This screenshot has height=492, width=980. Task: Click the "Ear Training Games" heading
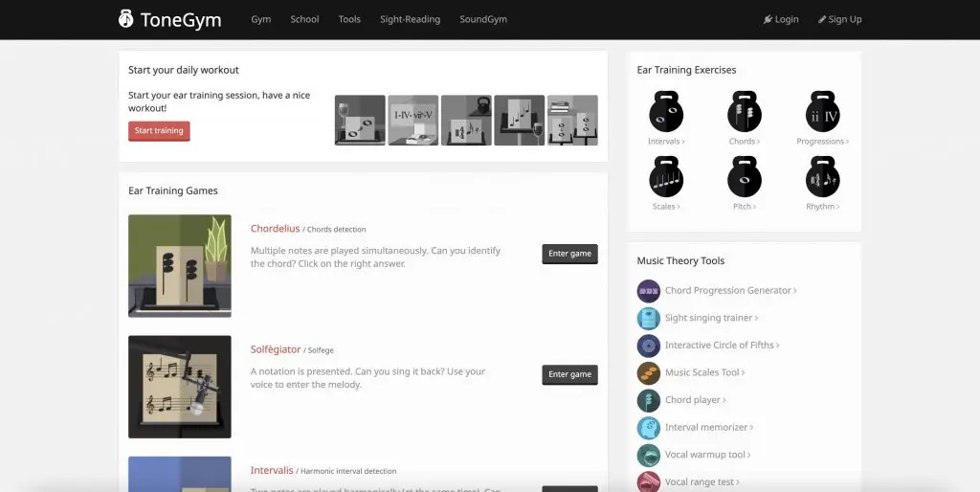tap(173, 191)
